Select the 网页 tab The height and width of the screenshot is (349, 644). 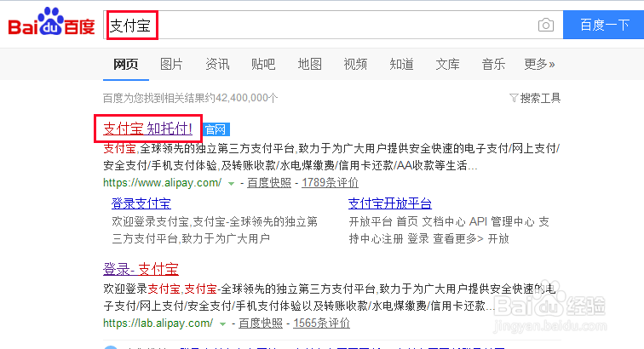click(x=126, y=64)
